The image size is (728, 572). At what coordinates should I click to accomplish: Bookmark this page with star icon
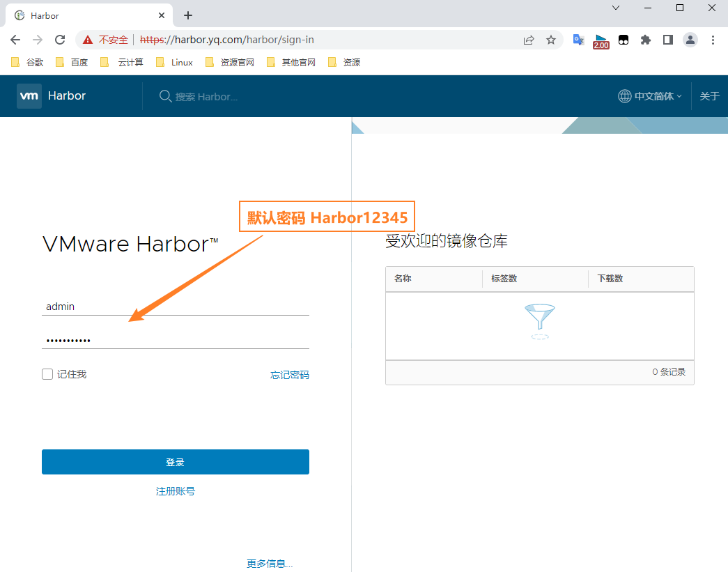(551, 40)
